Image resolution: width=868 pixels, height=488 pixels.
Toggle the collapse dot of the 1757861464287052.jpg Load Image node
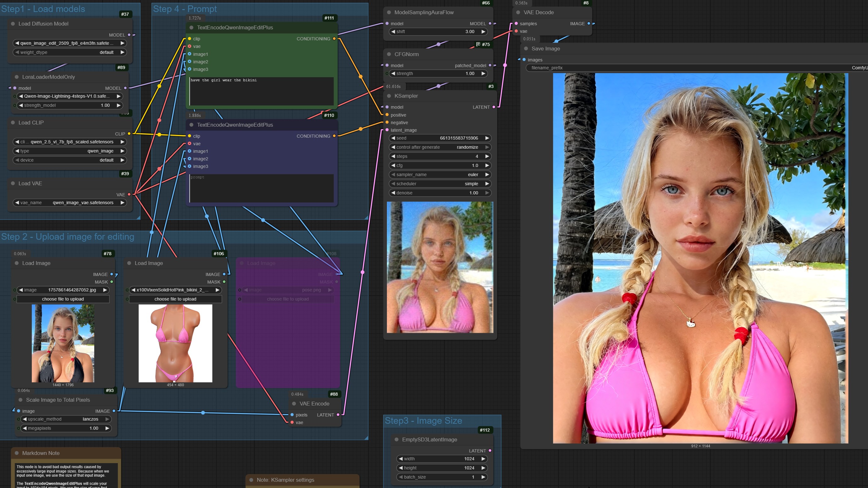click(16, 263)
